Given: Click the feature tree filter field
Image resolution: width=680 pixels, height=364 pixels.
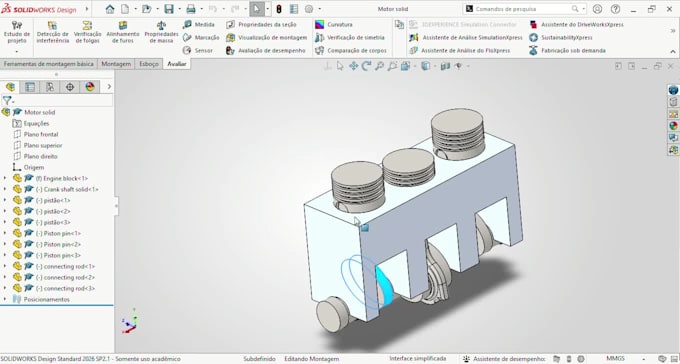Looking at the screenshot, I should tap(57, 101).
